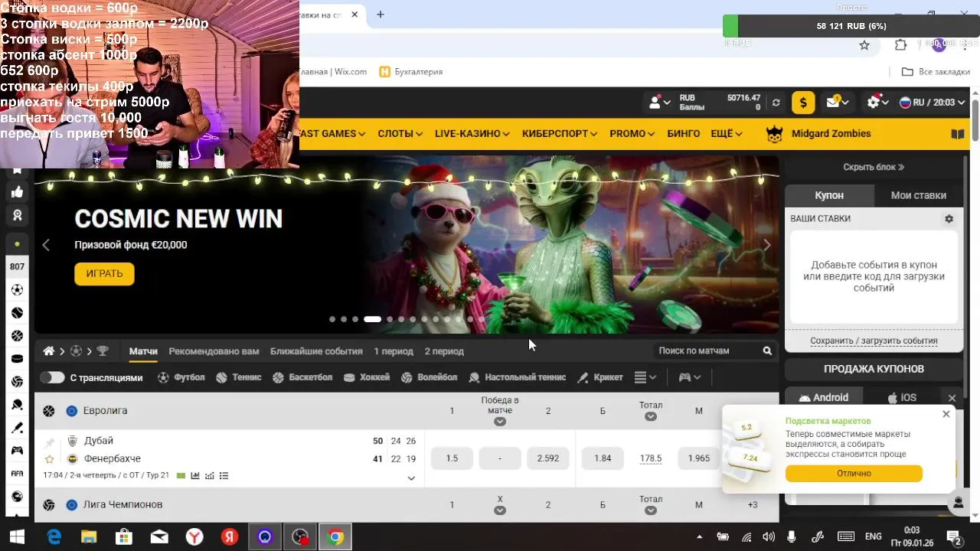Viewport: 980px width, 551px height.
Task: Switch to Рекомендовано вам tab
Action: (x=214, y=351)
